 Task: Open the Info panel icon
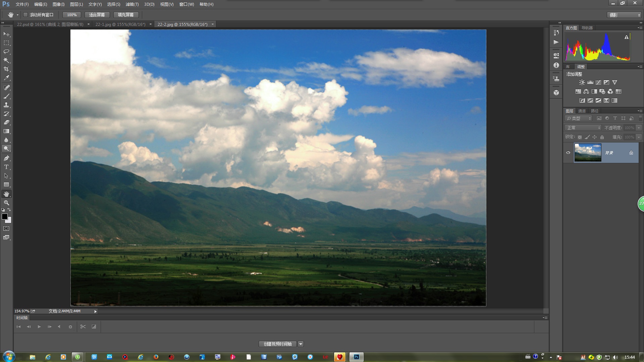(556, 65)
